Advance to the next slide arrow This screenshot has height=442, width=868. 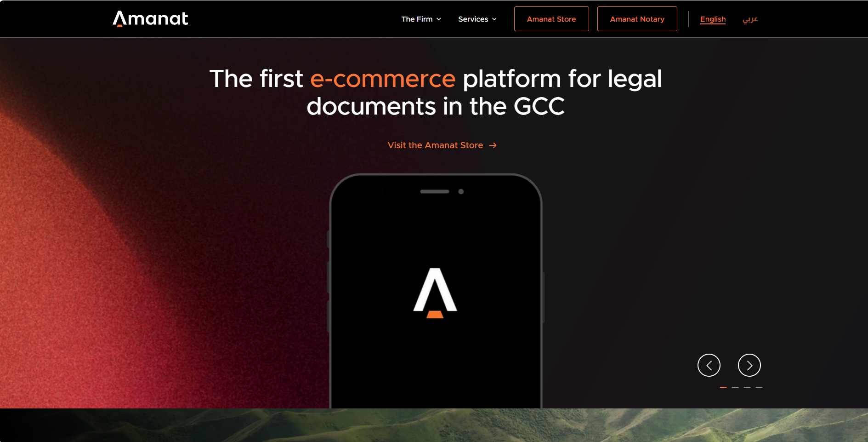click(x=749, y=365)
